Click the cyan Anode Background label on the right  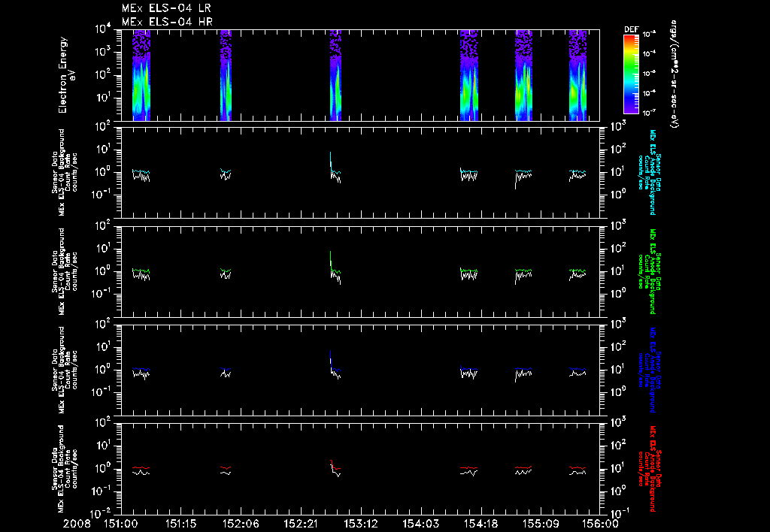648,172
